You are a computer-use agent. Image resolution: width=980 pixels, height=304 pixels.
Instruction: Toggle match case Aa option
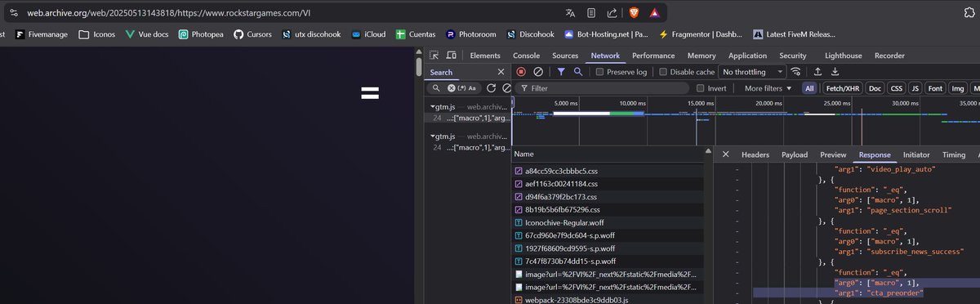(x=472, y=87)
